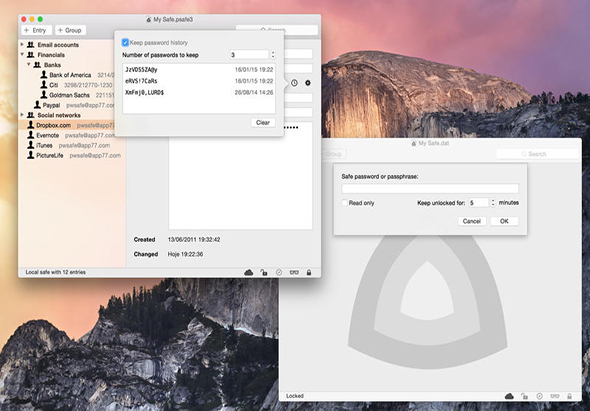Click the Locked status text in My Safe.dat
Viewport: 590px width, 411px height.
pos(295,396)
